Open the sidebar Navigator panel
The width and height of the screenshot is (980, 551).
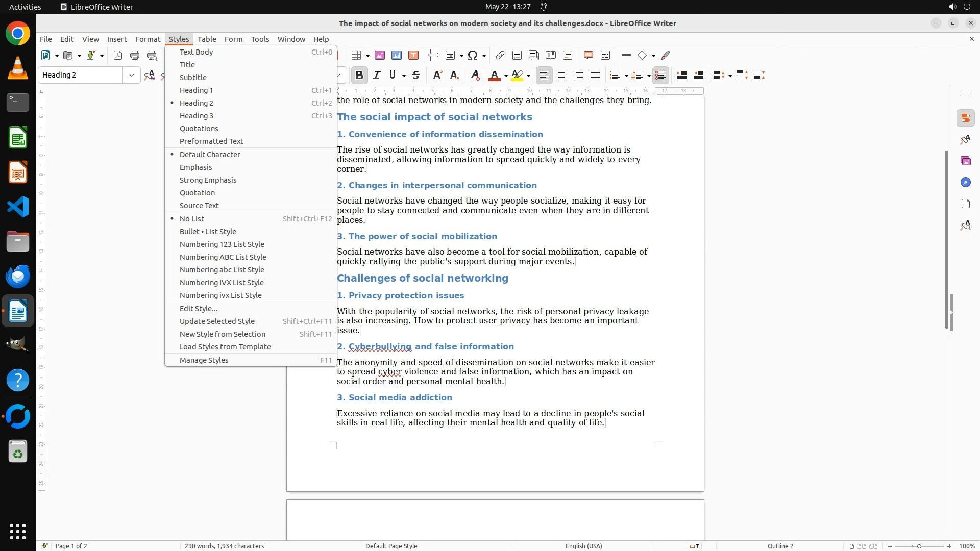965,183
